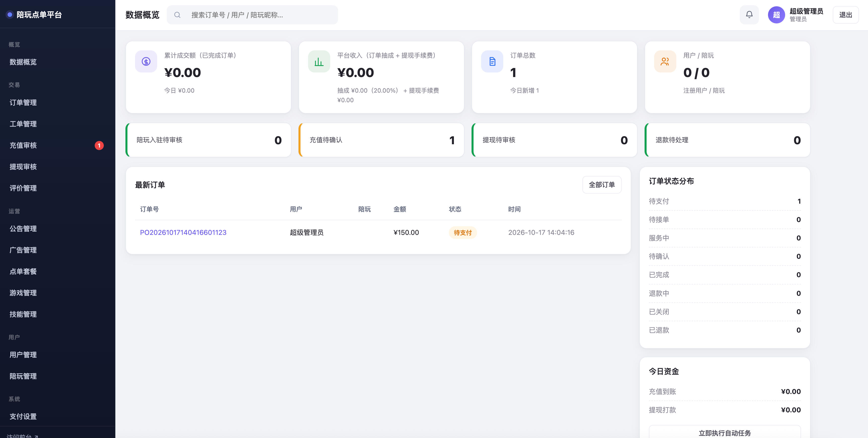Click the 退出 logout button

pos(845,15)
